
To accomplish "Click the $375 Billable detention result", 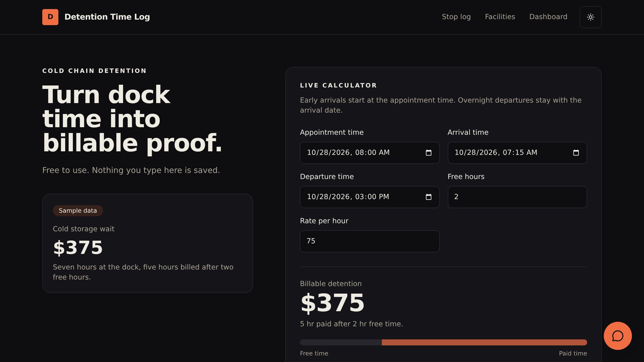I will [x=332, y=303].
